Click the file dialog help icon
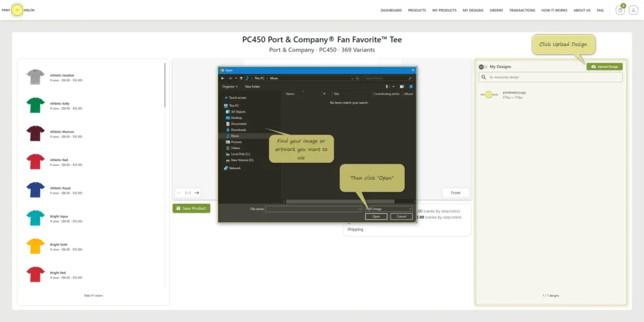The height and width of the screenshot is (322, 644). 411,87
